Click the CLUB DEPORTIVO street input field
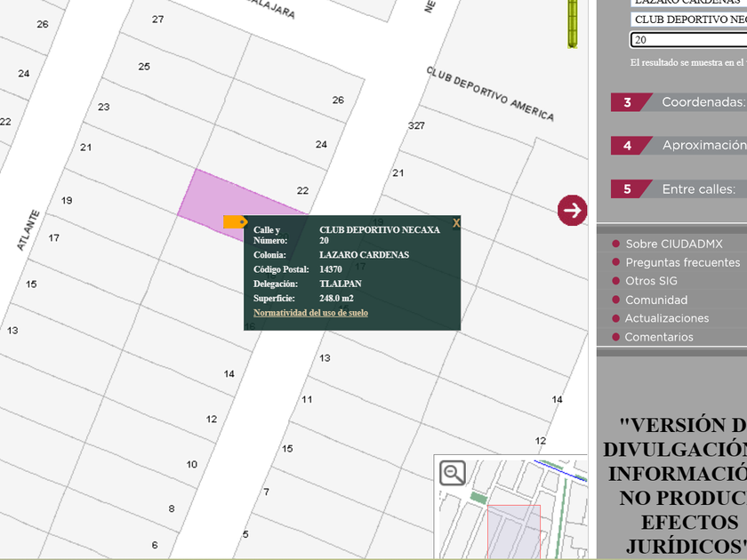This screenshot has height=560, width=747. point(688,19)
